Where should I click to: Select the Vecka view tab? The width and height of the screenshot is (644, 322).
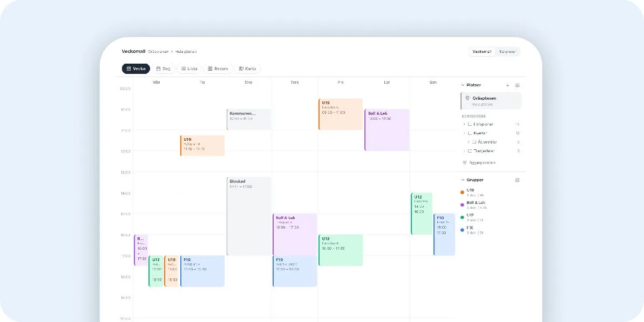click(x=136, y=68)
